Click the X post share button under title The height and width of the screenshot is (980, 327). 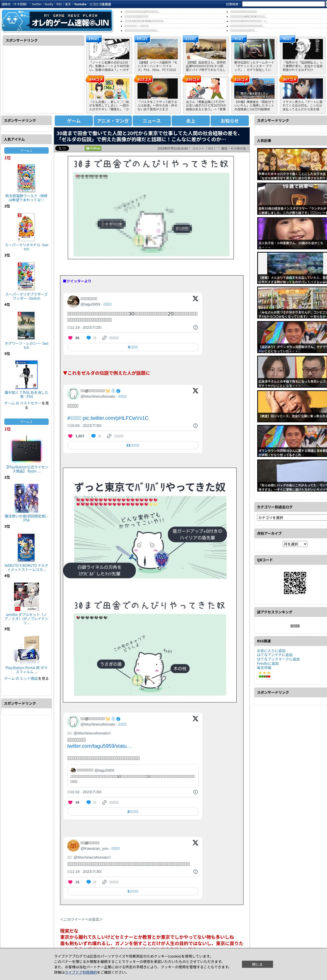(x=62, y=148)
